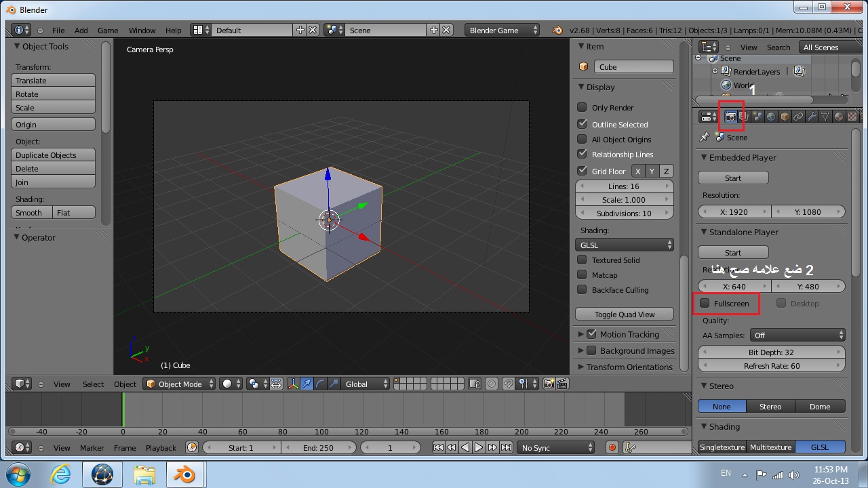This screenshot has width=868, height=488.
Task: Play the animation forward
Action: point(478,447)
